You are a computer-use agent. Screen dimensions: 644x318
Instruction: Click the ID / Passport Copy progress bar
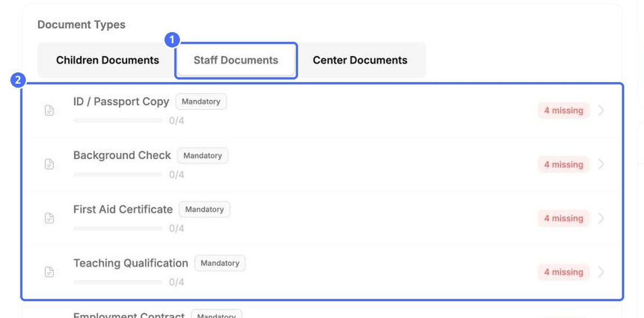[118, 121]
